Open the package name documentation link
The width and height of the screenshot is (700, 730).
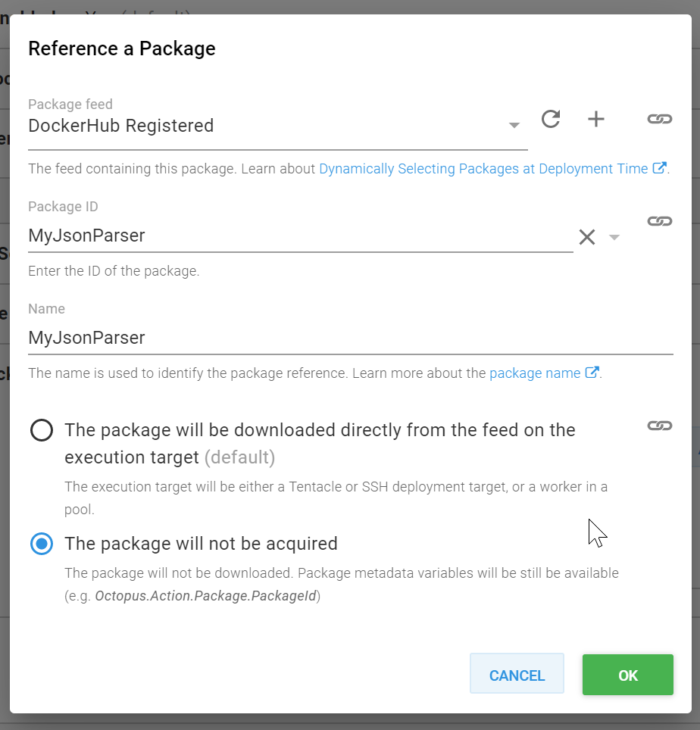click(534, 373)
